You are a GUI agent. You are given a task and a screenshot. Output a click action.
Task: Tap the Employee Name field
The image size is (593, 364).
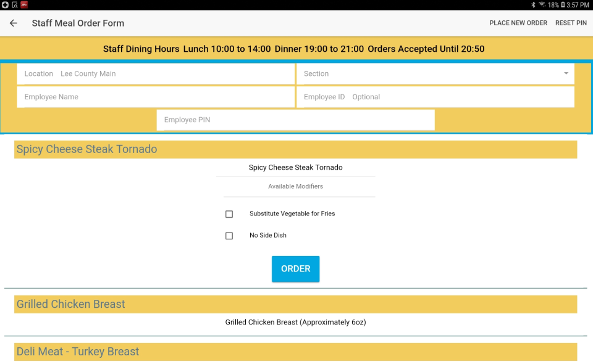pos(156,97)
